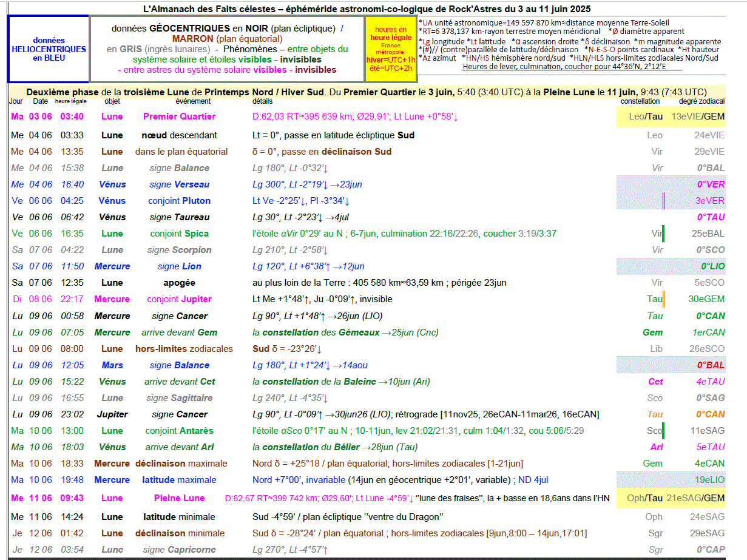
Task: Select the "19:48" time cell
Action: tap(72, 480)
